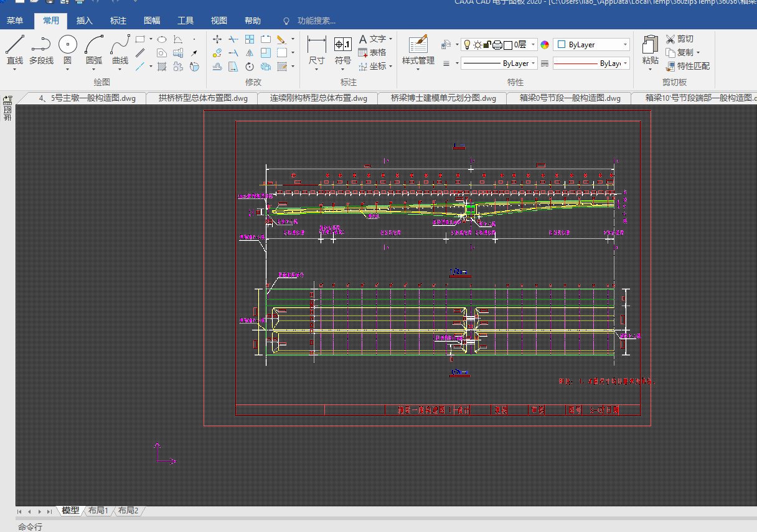Click the arrow drawing tool icon
Image resolution: width=757 pixels, height=532 pixels.
(194, 53)
